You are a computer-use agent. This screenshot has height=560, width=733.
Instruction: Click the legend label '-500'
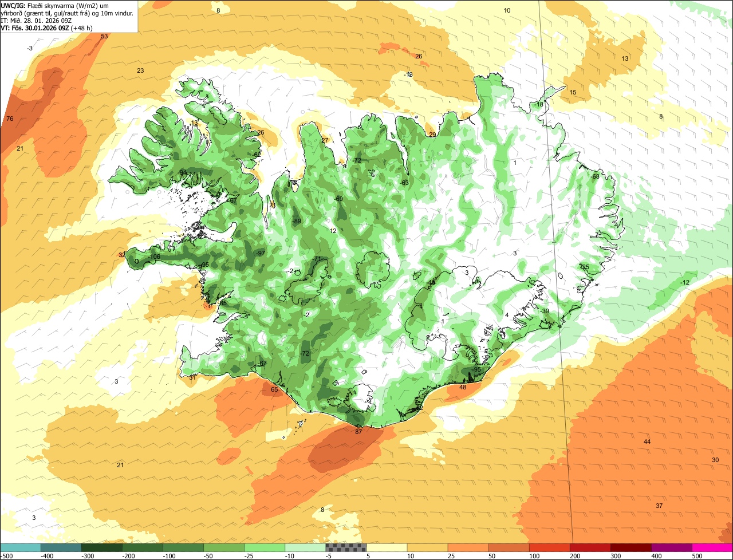[x=7, y=556]
